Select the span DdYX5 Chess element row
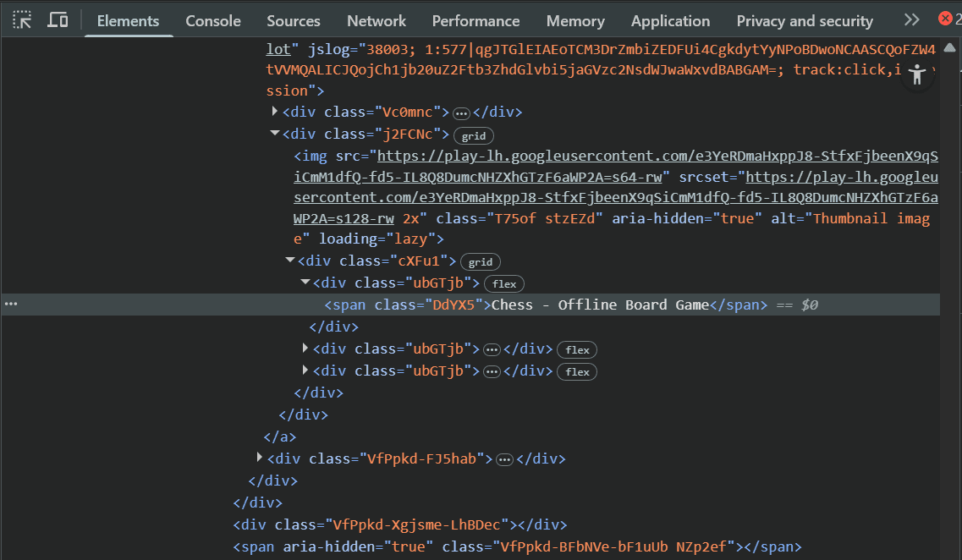This screenshot has width=962, height=560. click(470, 305)
